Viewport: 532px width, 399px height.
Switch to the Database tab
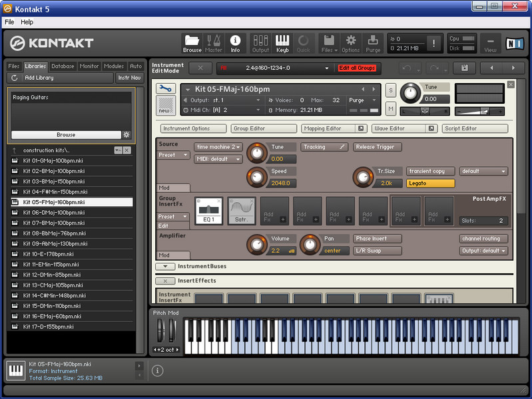tap(63, 66)
